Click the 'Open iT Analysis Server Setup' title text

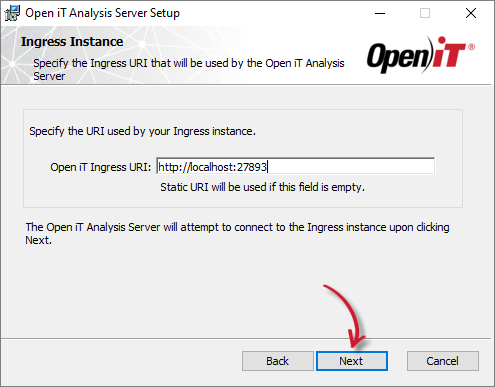pyautogui.click(x=102, y=13)
